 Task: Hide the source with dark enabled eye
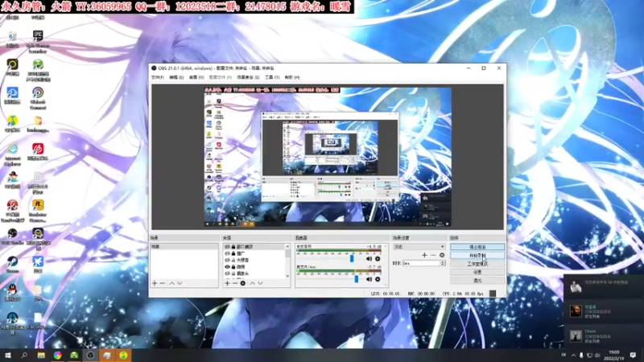coord(227,267)
